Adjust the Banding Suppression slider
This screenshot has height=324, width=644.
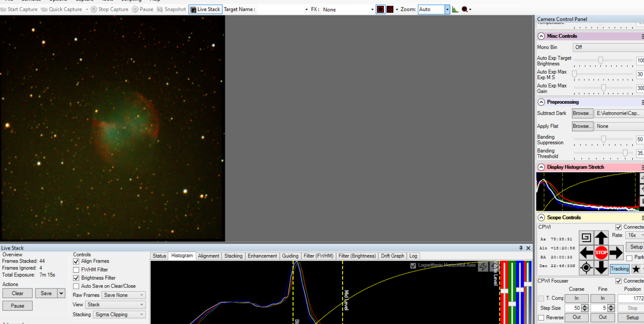[x=603, y=139]
